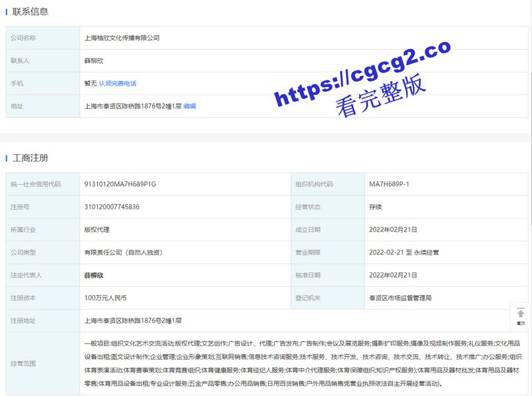Click company name 上海柚欣文化传播有限公司
Viewport: 532px width, 396px height.
tap(122, 39)
